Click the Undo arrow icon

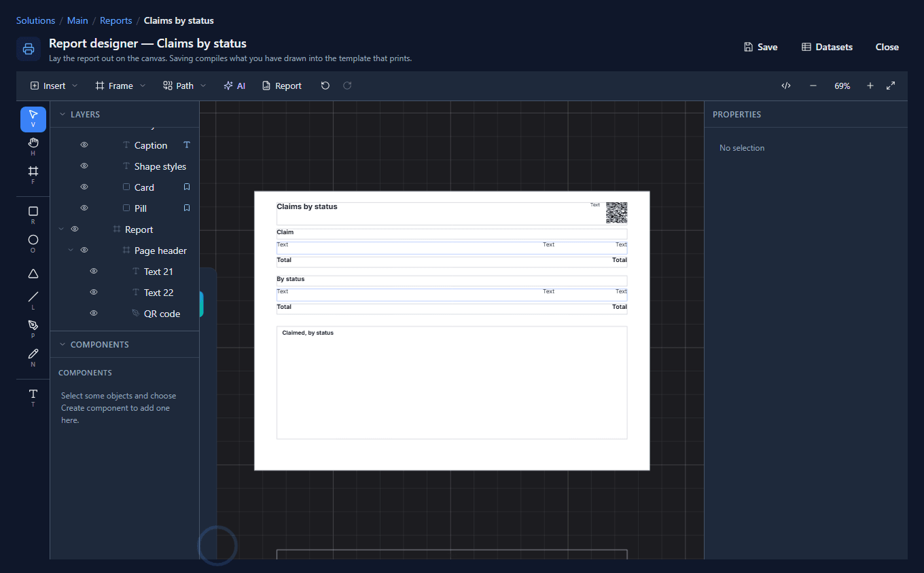click(325, 86)
